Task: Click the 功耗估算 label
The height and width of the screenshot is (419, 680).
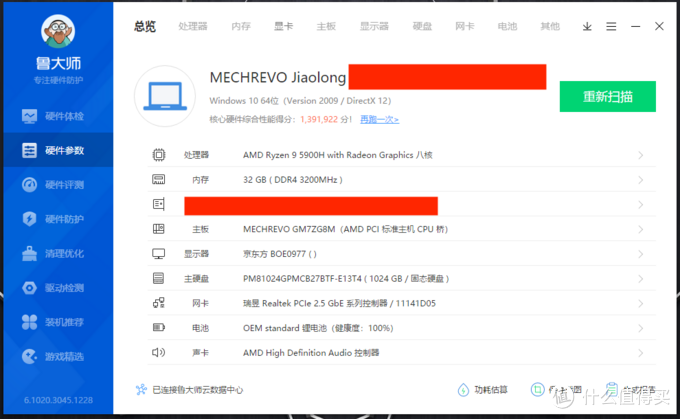Action: click(491, 390)
